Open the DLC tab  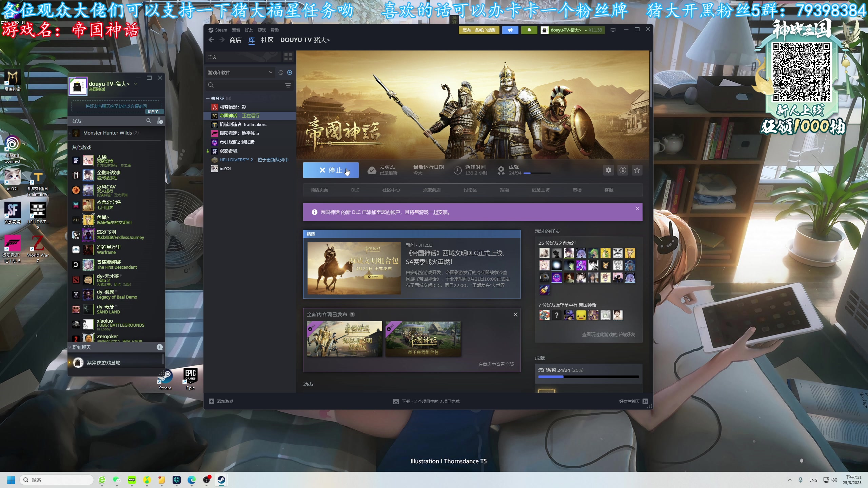(355, 190)
